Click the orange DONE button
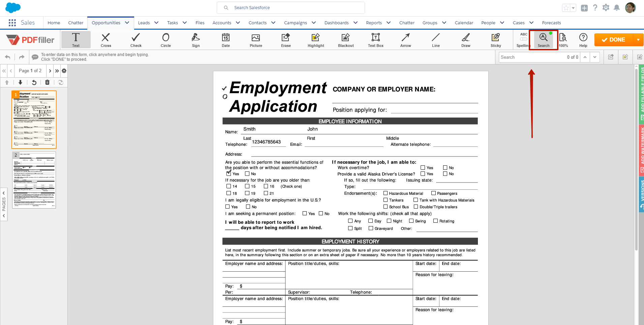Screen dimensions: 644x325 (614, 40)
